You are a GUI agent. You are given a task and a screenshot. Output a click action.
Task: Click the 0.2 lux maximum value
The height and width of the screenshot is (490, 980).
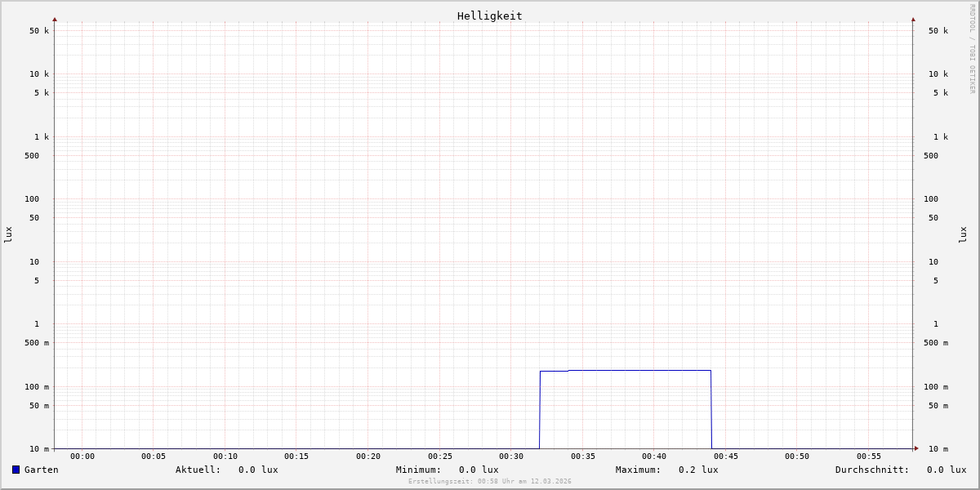click(698, 470)
